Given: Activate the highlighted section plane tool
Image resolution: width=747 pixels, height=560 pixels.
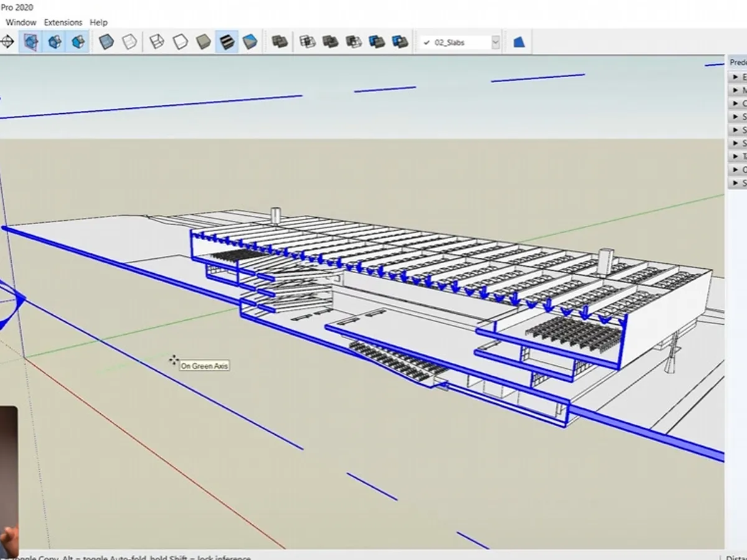Looking at the screenshot, I should 31,41.
